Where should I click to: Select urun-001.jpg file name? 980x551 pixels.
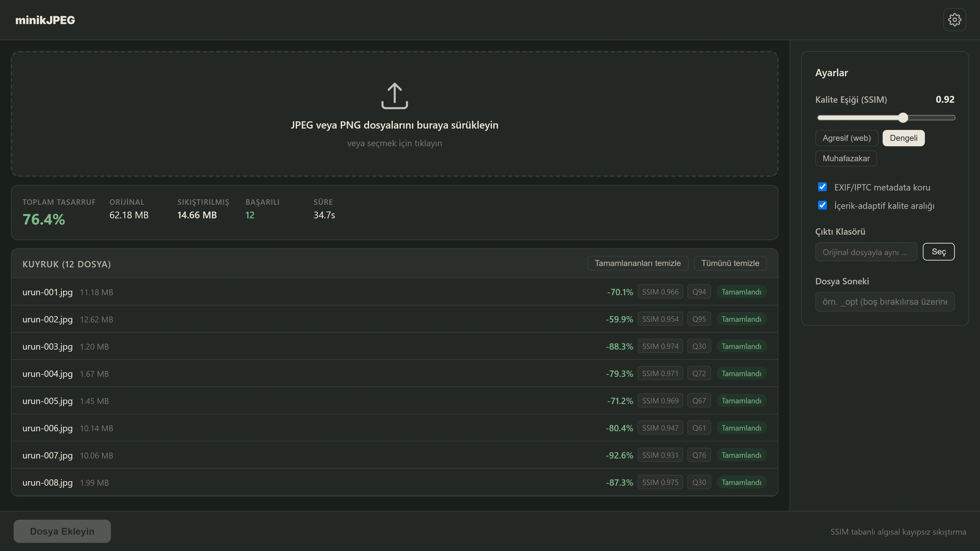48,292
